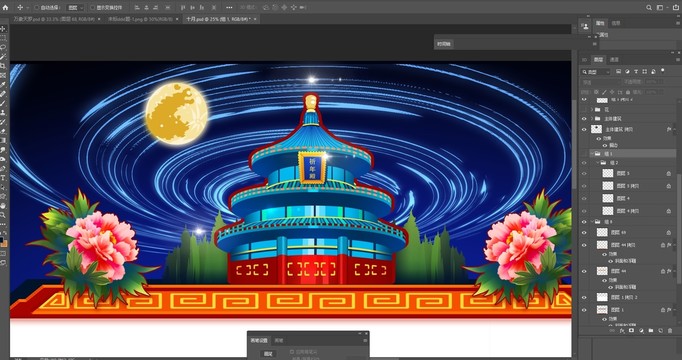Click the 画笔 button in brush settings
This screenshot has height=360, width=682.
(x=268, y=354)
